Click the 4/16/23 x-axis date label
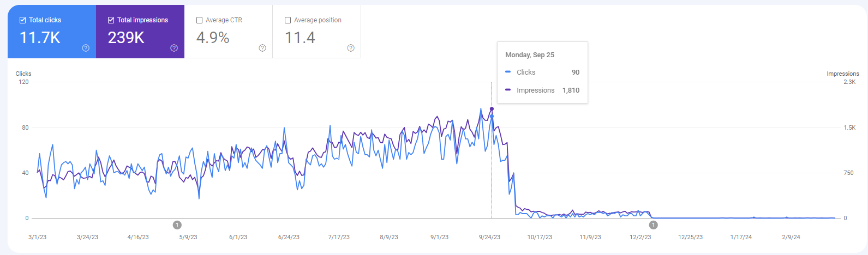Image resolution: width=868 pixels, height=255 pixels. [x=138, y=238]
